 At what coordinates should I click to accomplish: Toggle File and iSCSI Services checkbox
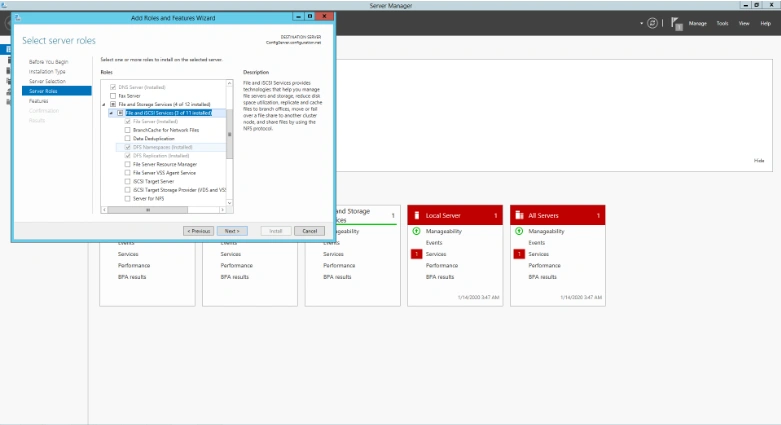point(120,113)
